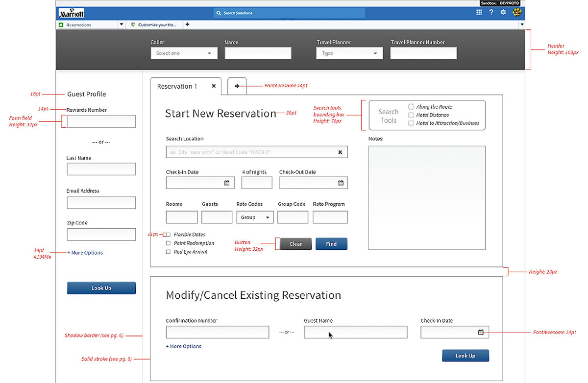Select the Along the Route radio button
Screen dimensions: 588x383
tap(411, 107)
